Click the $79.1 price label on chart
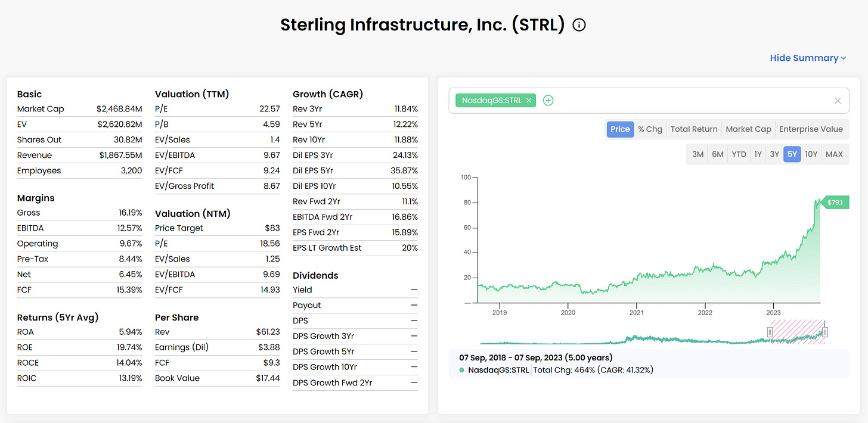The image size is (868, 423). pos(835,203)
